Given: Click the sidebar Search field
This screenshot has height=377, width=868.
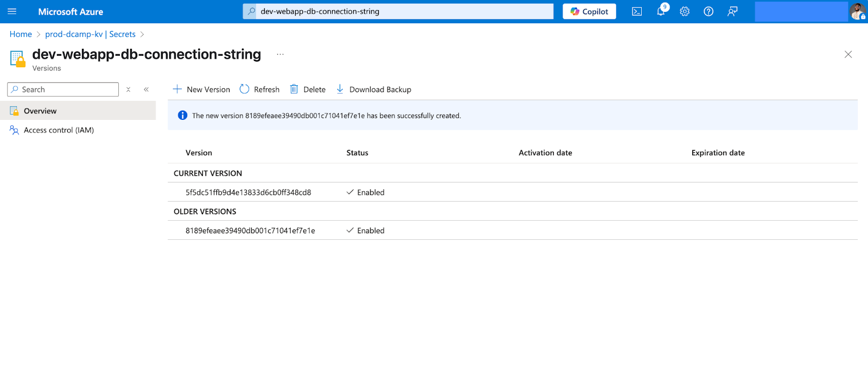Looking at the screenshot, I should [63, 90].
